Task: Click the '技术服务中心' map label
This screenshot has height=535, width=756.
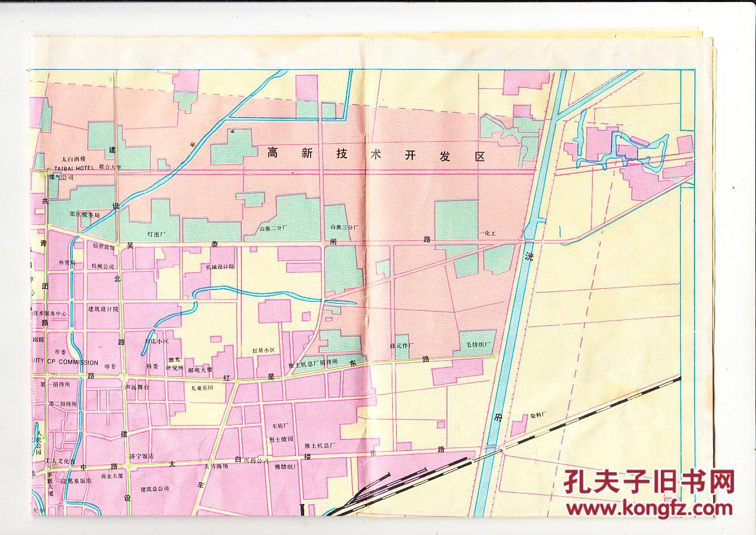Action: [x=49, y=313]
